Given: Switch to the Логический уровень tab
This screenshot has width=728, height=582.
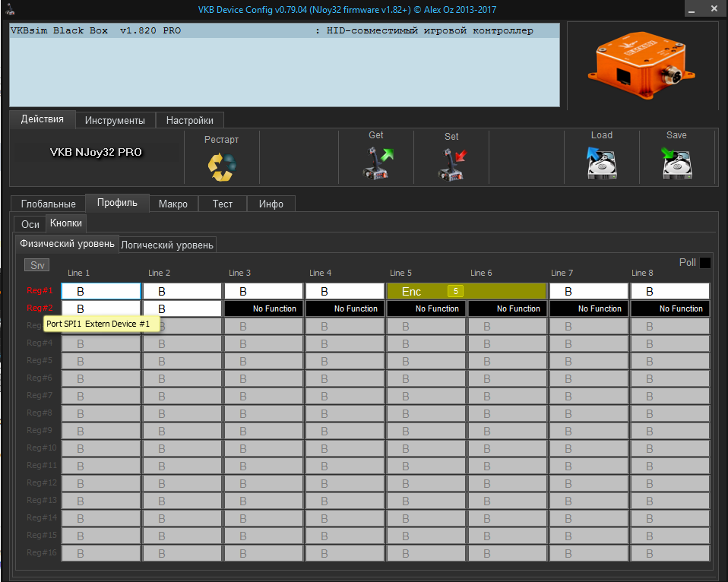Looking at the screenshot, I should [x=167, y=245].
